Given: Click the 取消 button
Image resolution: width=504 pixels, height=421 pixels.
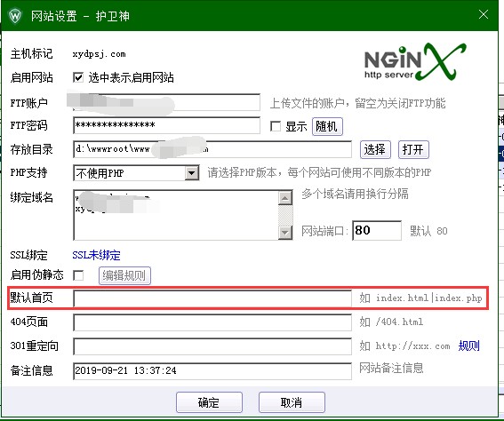Looking at the screenshot, I should 292,402.
